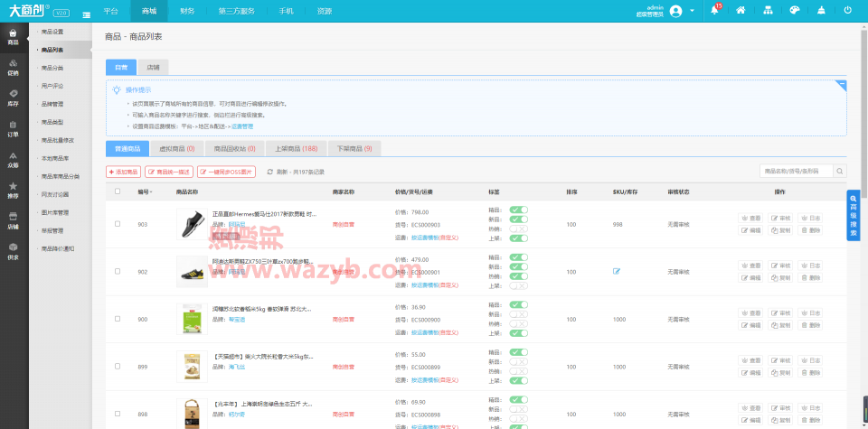The width and height of the screenshot is (868, 429).
Task: Open the 商品 section in the dark sidebar
Action: tap(13, 38)
